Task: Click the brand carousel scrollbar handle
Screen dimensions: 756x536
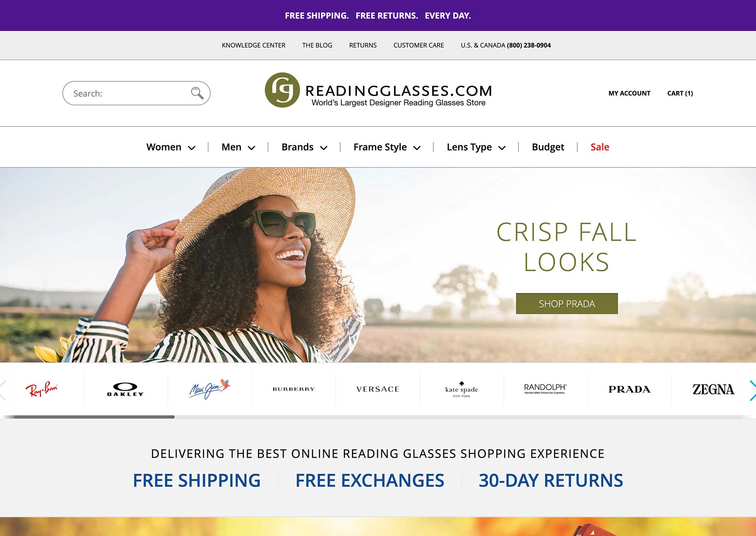Action: (x=94, y=417)
